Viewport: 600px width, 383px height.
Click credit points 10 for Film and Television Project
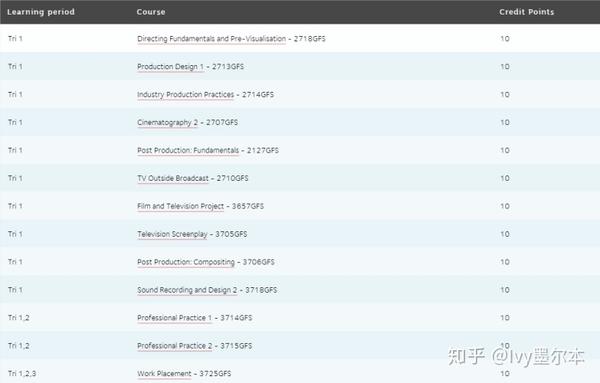pyautogui.click(x=505, y=206)
